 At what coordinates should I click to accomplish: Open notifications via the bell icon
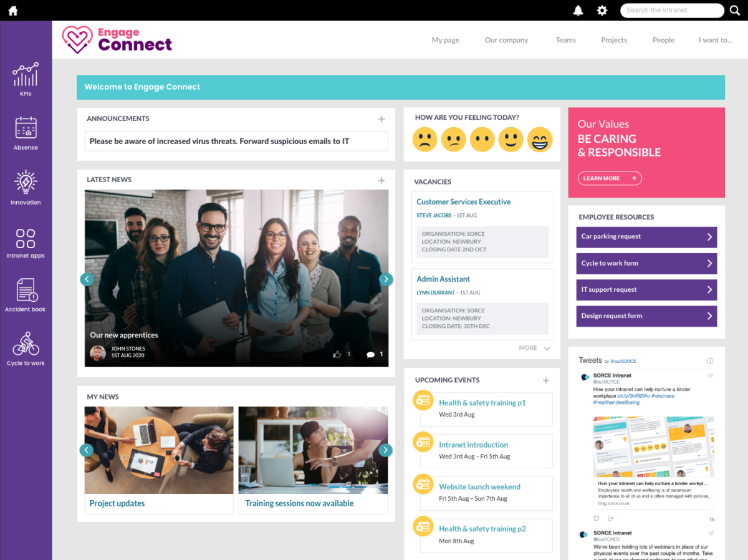point(578,10)
